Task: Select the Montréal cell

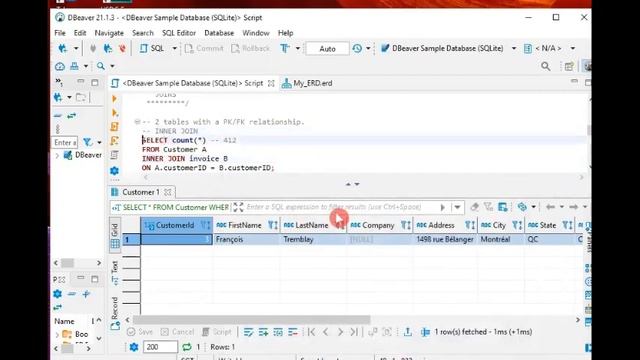Action: (501, 240)
